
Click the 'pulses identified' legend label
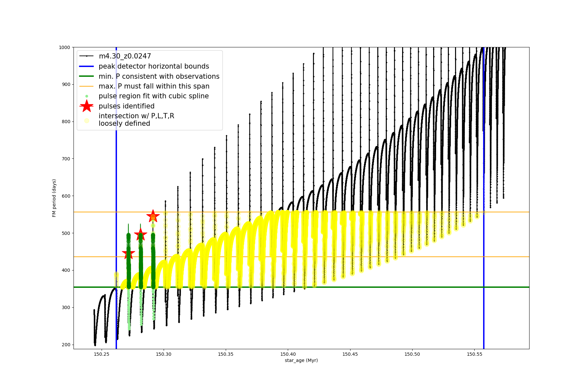pos(126,106)
